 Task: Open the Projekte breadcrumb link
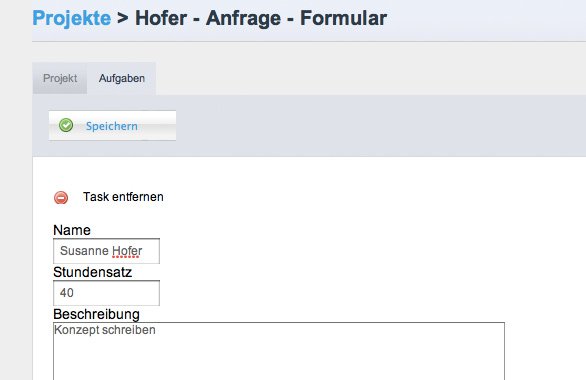71,18
